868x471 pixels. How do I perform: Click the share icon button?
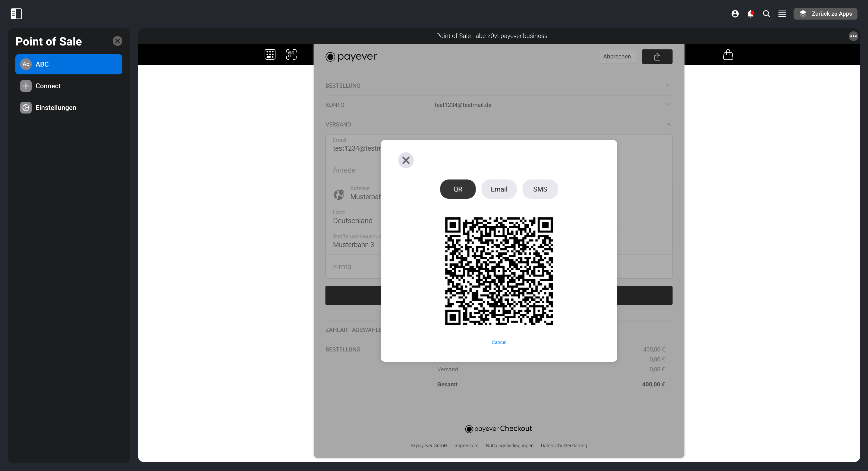[657, 57]
